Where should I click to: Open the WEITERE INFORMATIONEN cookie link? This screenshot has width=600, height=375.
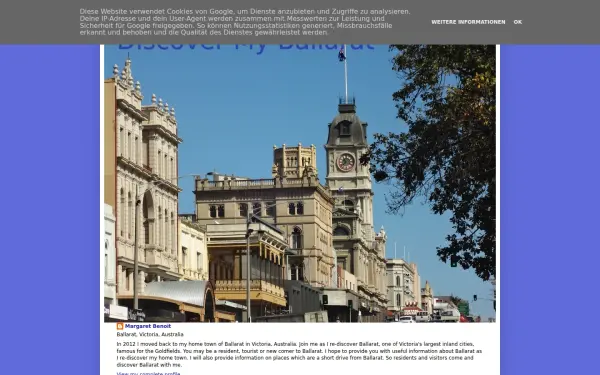tap(468, 22)
